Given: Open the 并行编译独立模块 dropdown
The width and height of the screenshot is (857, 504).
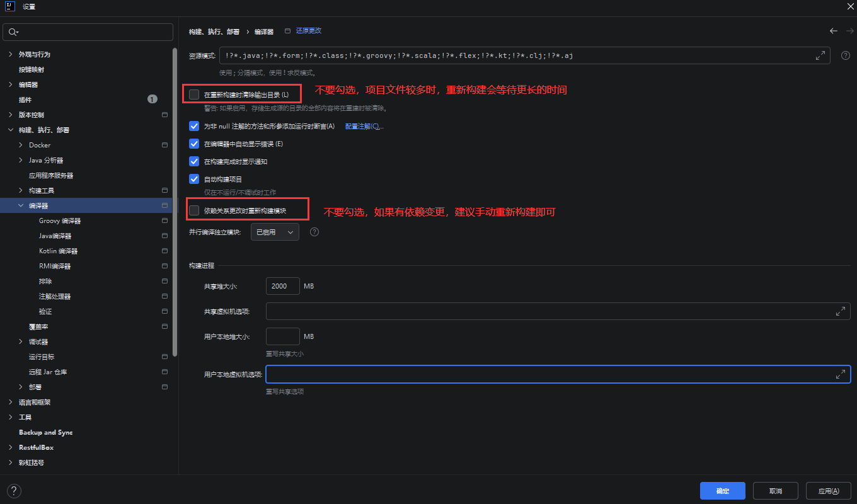Looking at the screenshot, I should pos(275,232).
